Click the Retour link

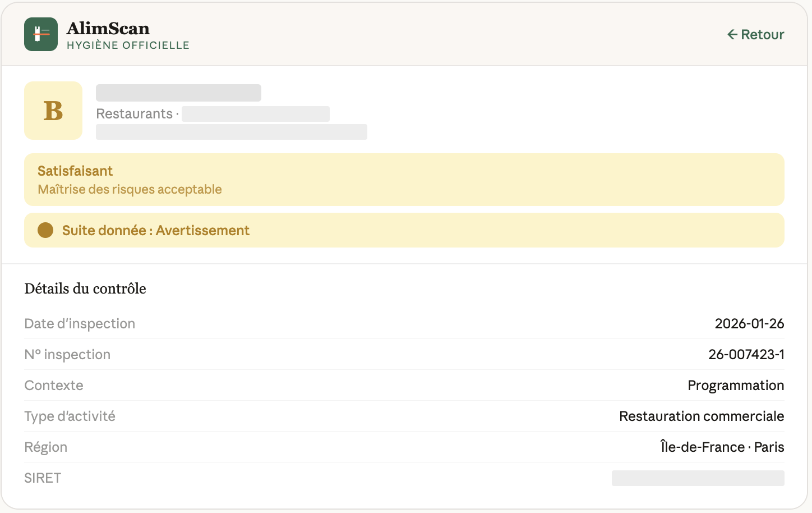pyautogui.click(x=762, y=34)
